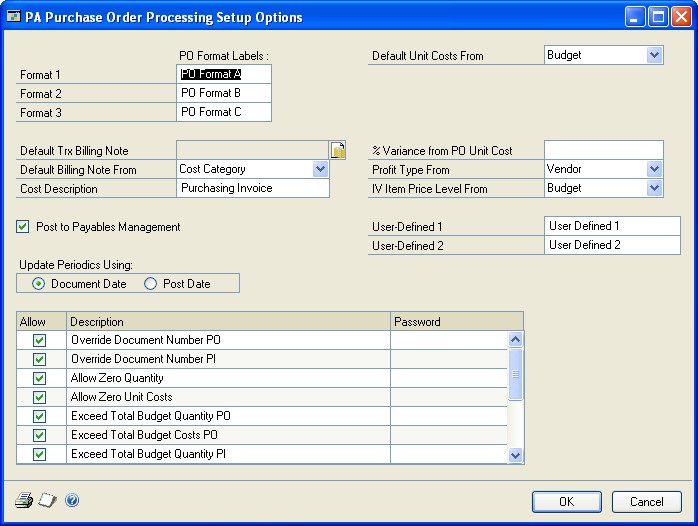Open the Default Unit Costs From dropdown
This screenshot has width=698, height=526.
(x=654, y=55)
